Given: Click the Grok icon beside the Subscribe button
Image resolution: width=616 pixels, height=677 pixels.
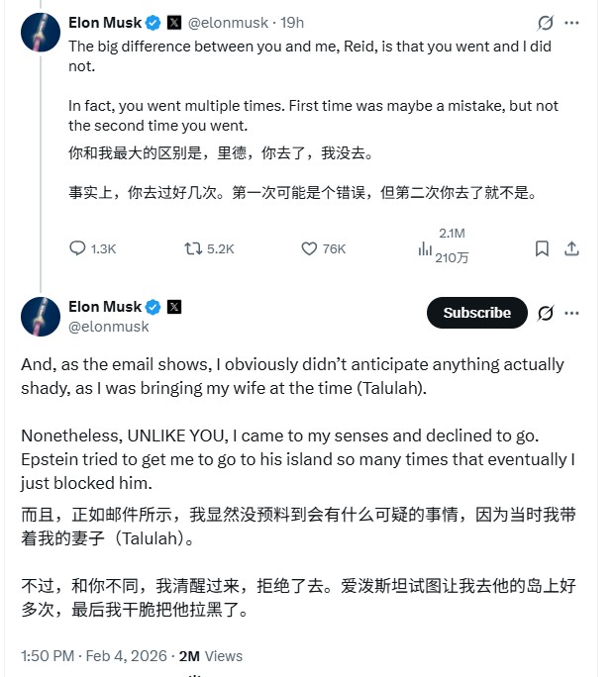Looking at the screenshot, I should pos(545,313).
